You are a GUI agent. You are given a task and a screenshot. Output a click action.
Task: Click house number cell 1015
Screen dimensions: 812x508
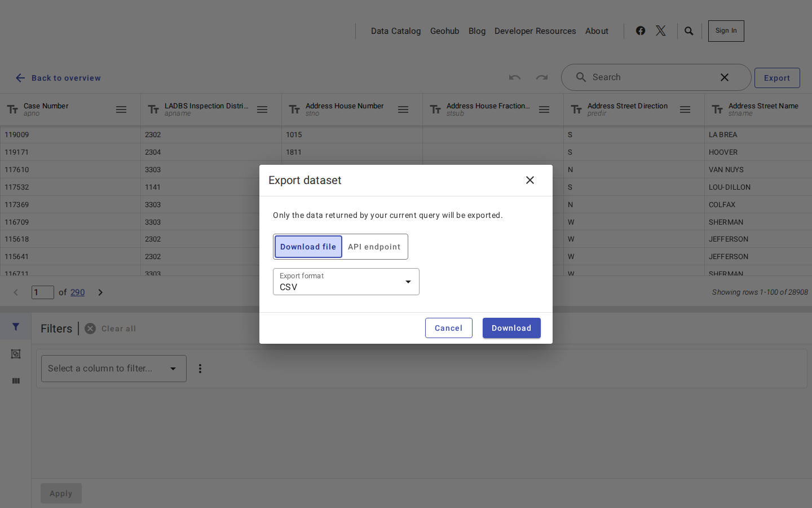[x=352, y=135]
